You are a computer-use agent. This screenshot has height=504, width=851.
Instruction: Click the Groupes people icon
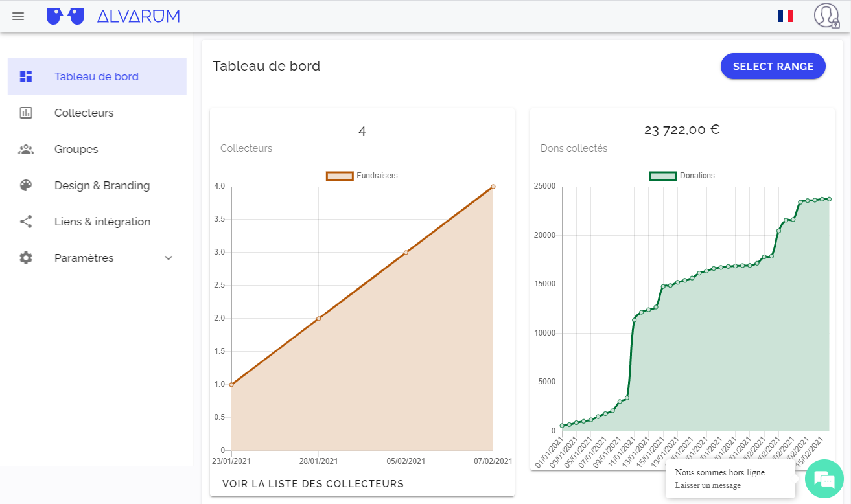point(26,149)
